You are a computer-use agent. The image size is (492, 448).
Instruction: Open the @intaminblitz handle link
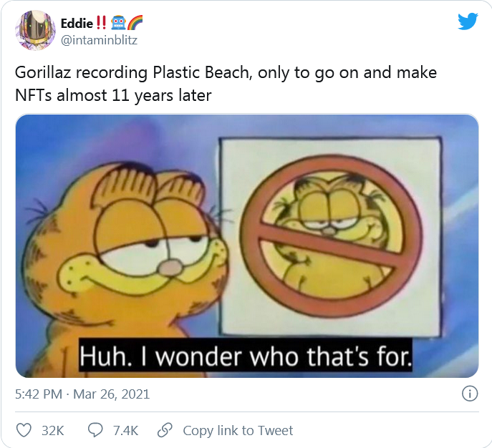pyautogui.click(x=99, y=39)
